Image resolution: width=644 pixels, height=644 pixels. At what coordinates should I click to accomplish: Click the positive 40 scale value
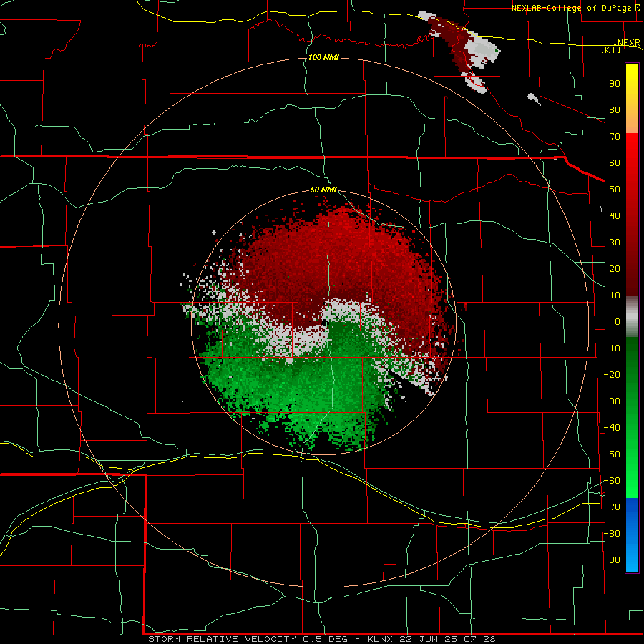pos(615,215)
